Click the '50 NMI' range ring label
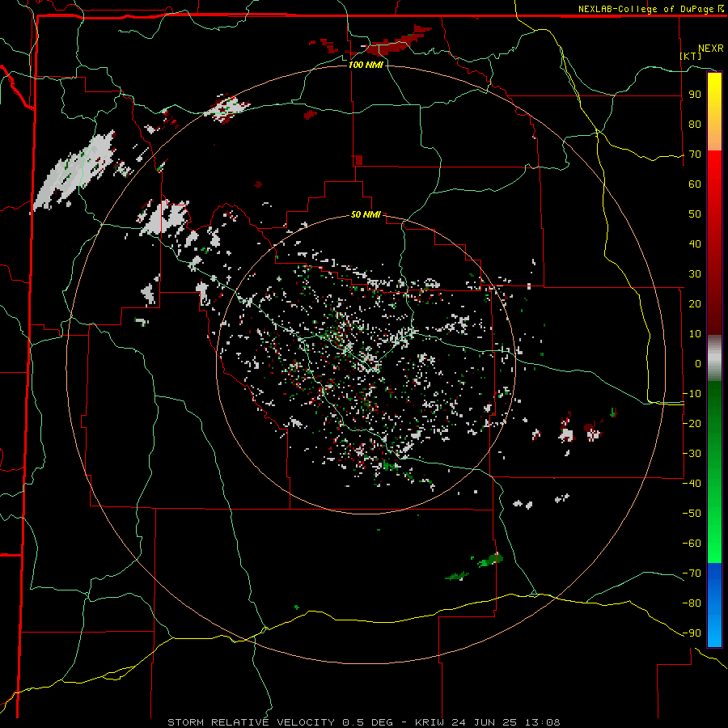 pos(366,214)
